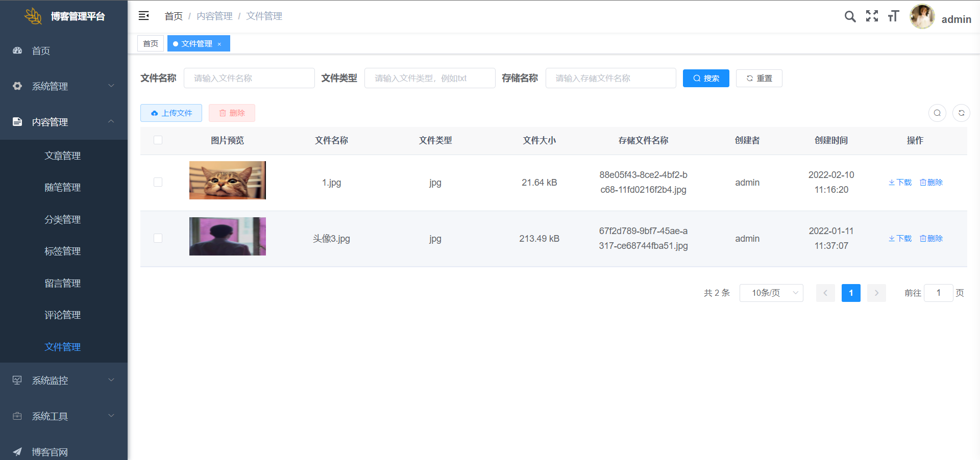
Task: Check the select-all checkbox in table header
Action: coord(158,140)
